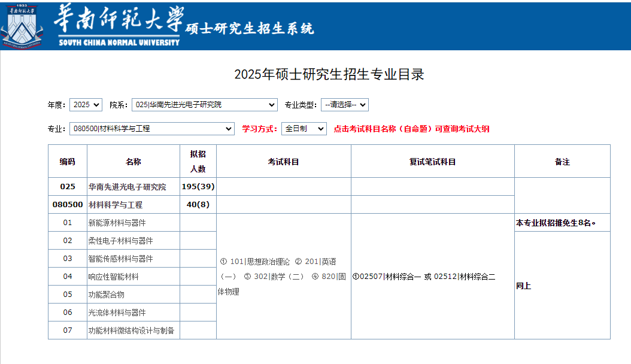Screen dimensions: 631x364
Task: Click the 拟招人数 column header
Action: click(x=198, y=161)
